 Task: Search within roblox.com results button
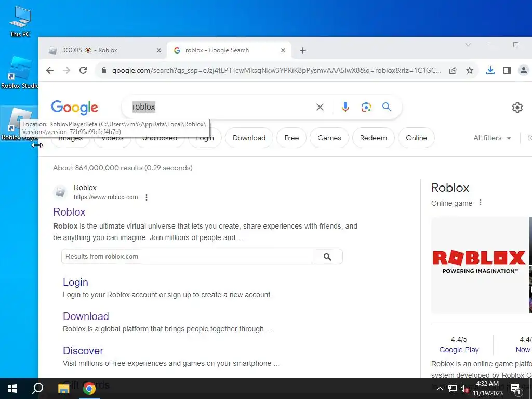pyautogui.click(x=327, y=257)
